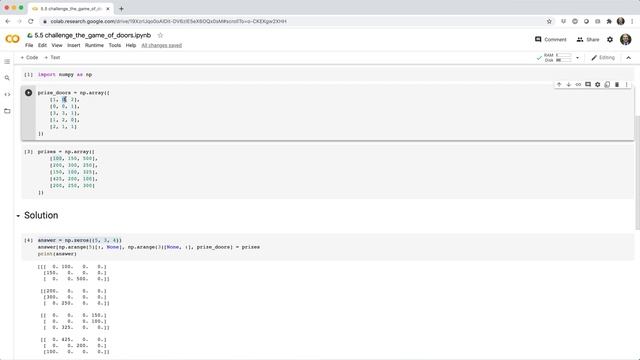The height and width of the screenshot is (360, 640).
Task: Open a new browser tab
Action: tap(121, 9)
